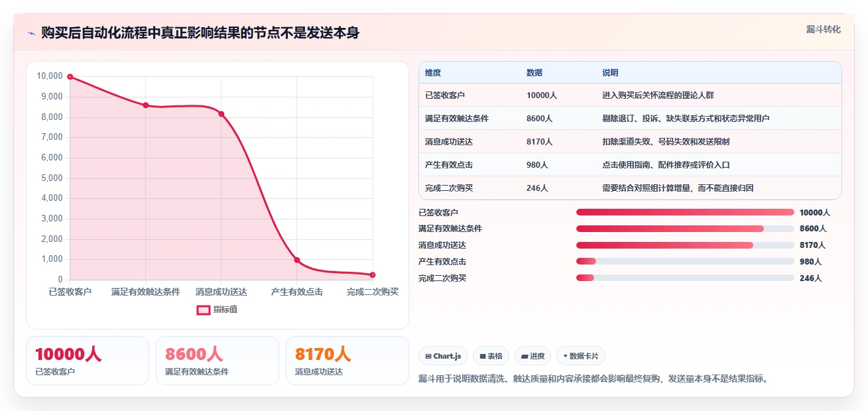868x411 pixels.
Task: Click the 产生有效点击 progress bar
Action: pos(685,261)
